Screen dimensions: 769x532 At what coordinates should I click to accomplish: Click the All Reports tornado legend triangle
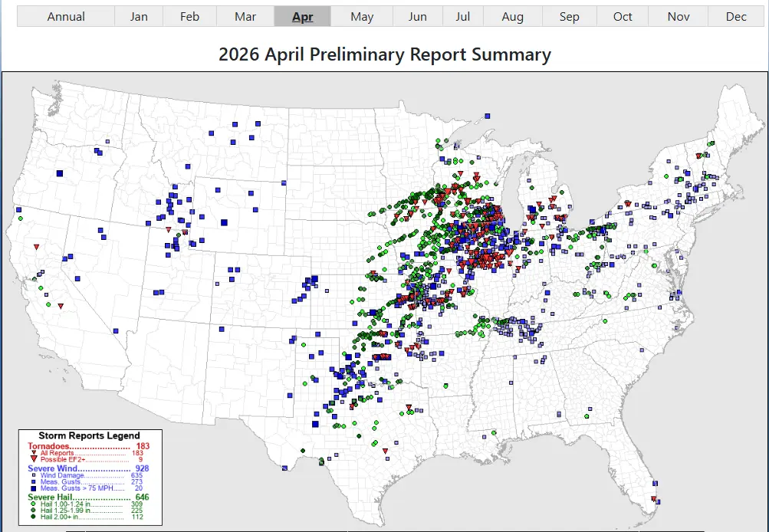34,453
